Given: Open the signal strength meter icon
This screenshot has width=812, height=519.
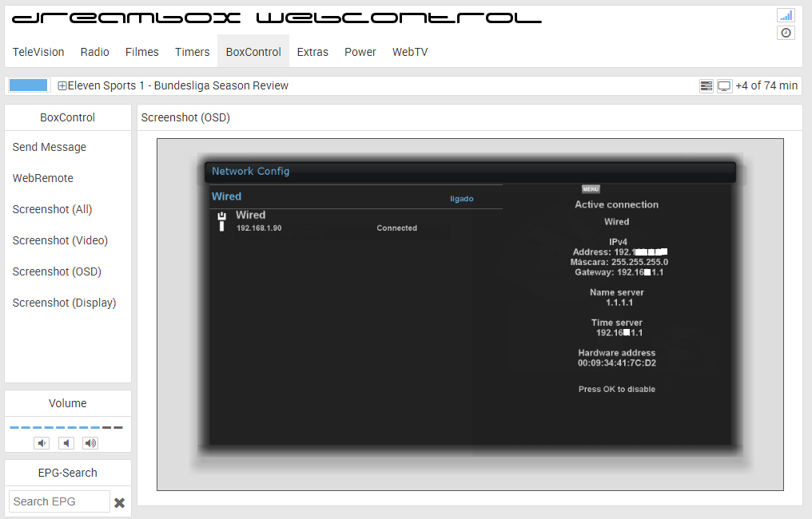Looking at the screenshot, I should (x=786, y=15).
